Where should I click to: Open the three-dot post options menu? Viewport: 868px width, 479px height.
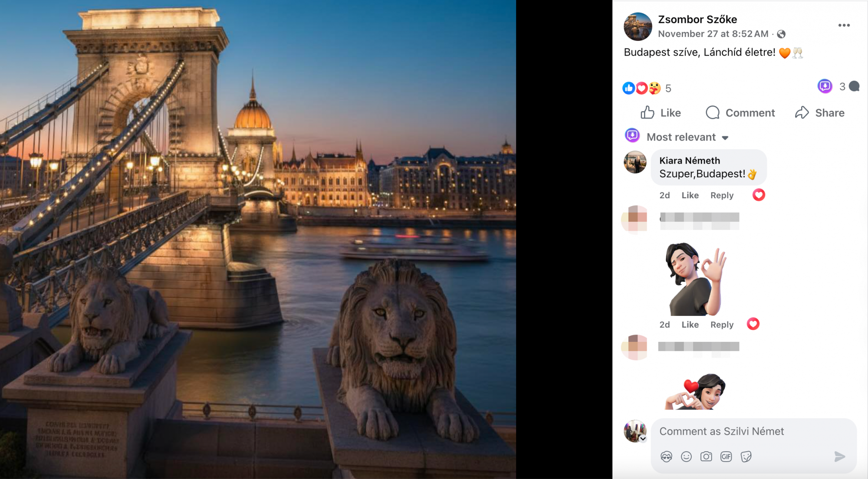[844, 25]
